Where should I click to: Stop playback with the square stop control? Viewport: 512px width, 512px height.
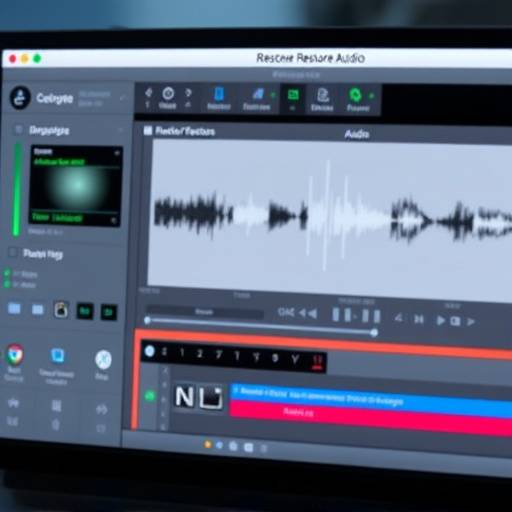tap(455, 321)
